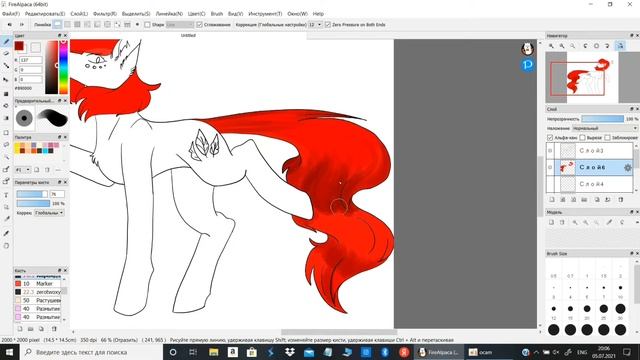The width and height of the screenshot is (640, 360).
Task: Reset rotation in Navigator panel
Action: pos(596,46)
